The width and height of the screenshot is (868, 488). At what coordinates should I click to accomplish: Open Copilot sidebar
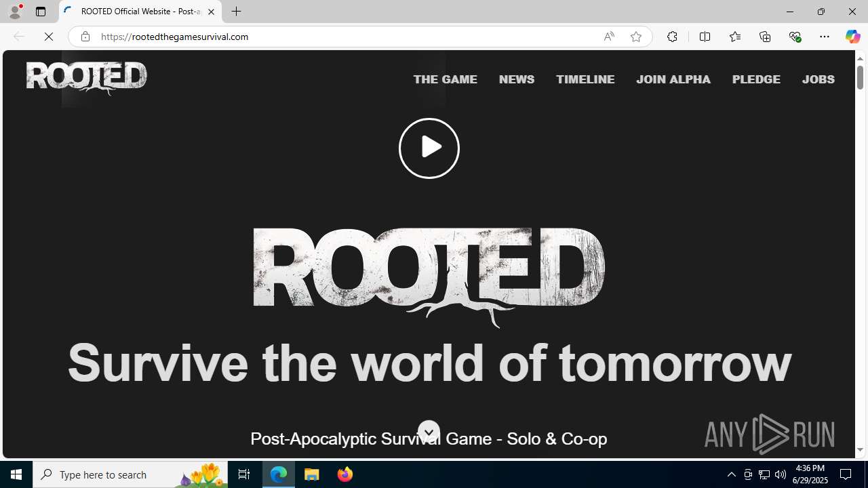(852, 37)
